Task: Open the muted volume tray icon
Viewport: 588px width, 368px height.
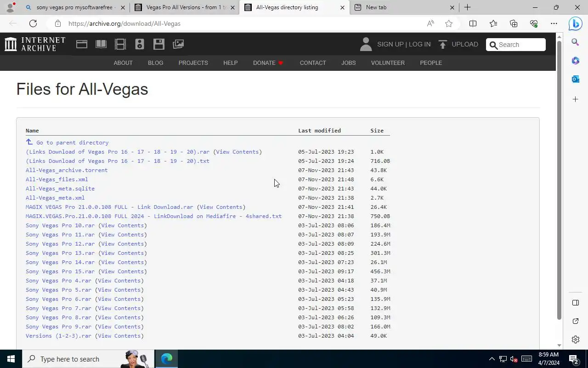Action: click(x=514, y=359)
